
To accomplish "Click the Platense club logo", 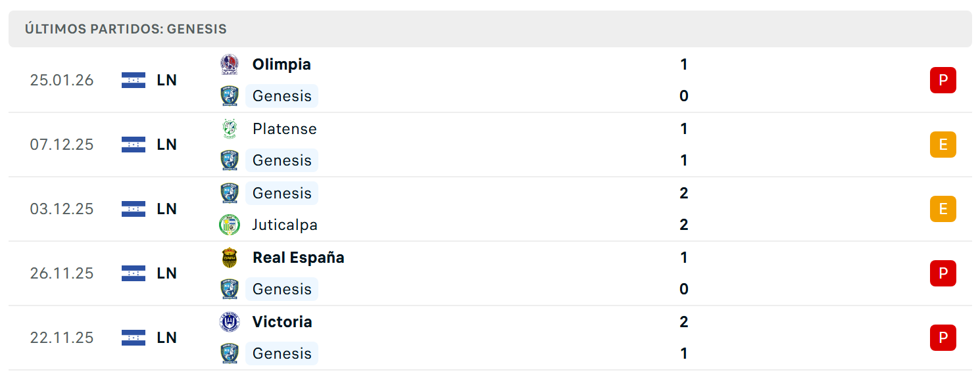I will pyautogui.click(x=229, y=129).
